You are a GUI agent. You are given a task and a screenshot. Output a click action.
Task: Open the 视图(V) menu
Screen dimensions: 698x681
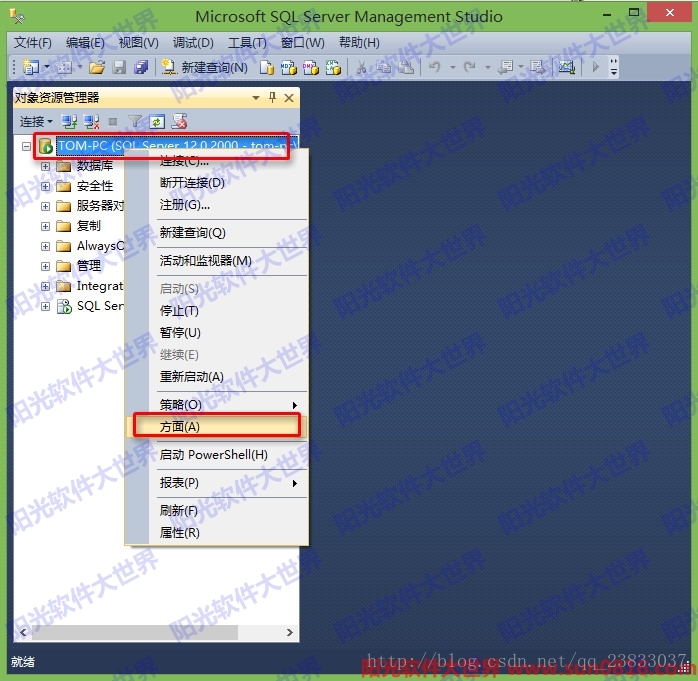(x=138, y=43)
